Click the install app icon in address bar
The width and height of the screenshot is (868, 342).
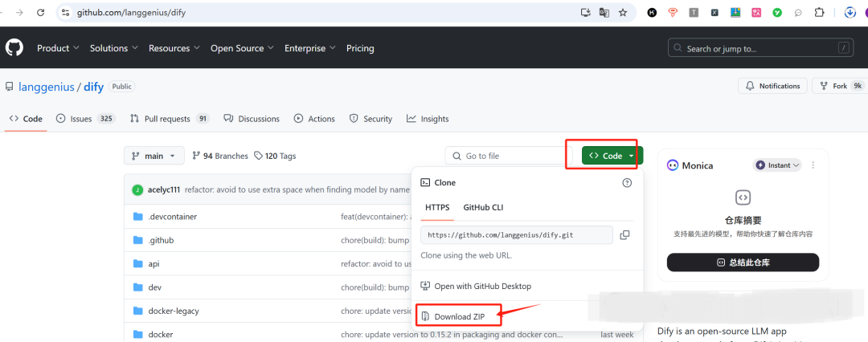pos(585,12)
